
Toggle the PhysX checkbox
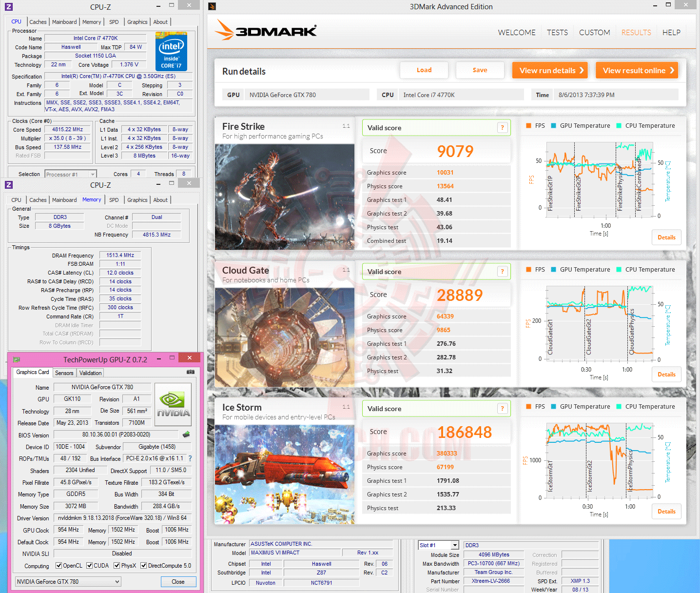[117, 566]
